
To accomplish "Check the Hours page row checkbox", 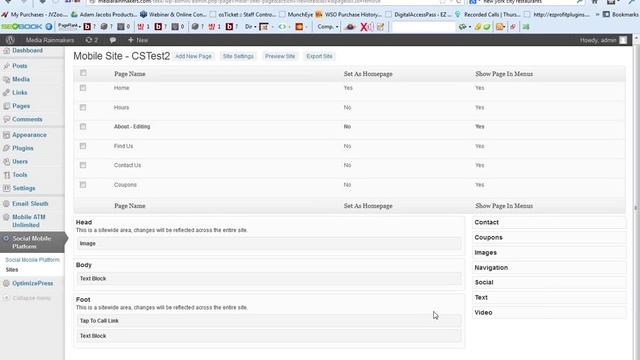I will pos(83,107).
